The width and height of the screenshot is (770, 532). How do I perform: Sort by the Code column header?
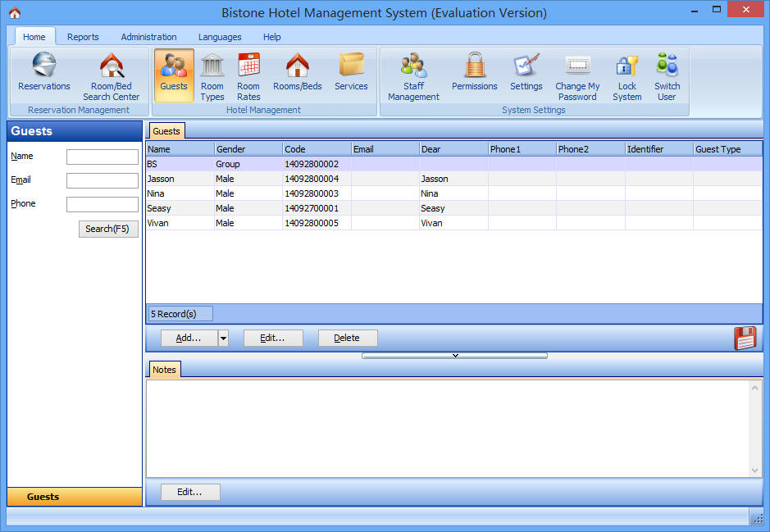tap(317, 149)
